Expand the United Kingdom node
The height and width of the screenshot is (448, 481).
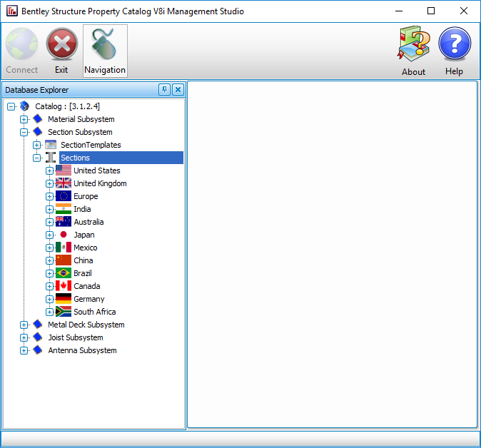pyautogui.click(x=49, y=183)
